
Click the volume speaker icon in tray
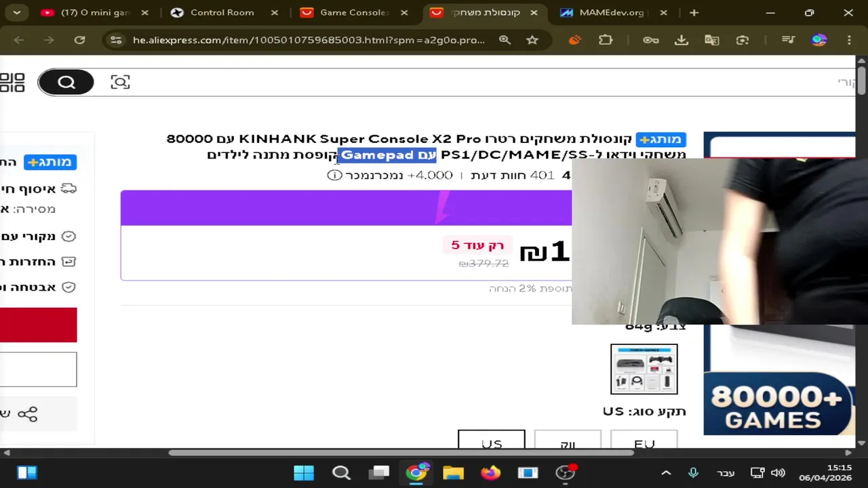tap(778, 472)
